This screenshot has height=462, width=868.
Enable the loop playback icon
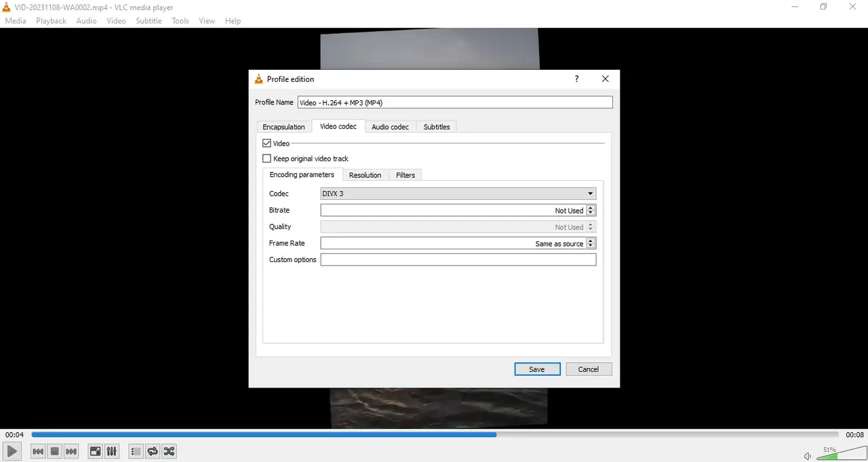(152, 450)
